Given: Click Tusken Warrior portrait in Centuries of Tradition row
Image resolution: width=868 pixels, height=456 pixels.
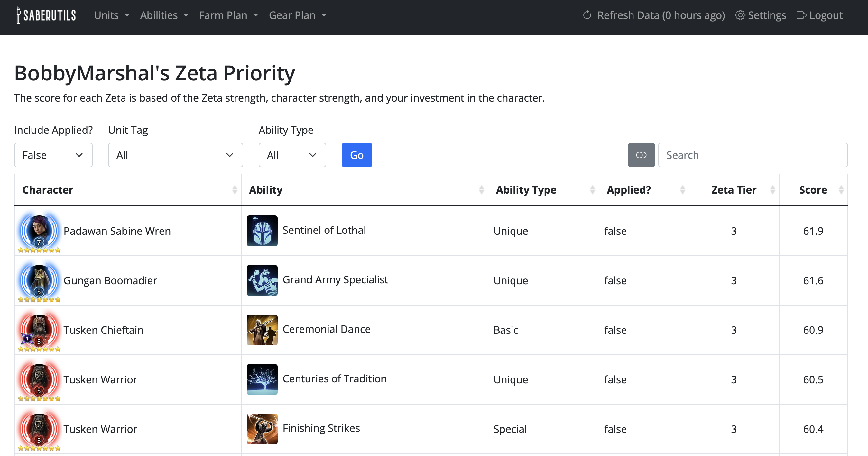Looking at the screenshot, I should click(x=39, y=380).
